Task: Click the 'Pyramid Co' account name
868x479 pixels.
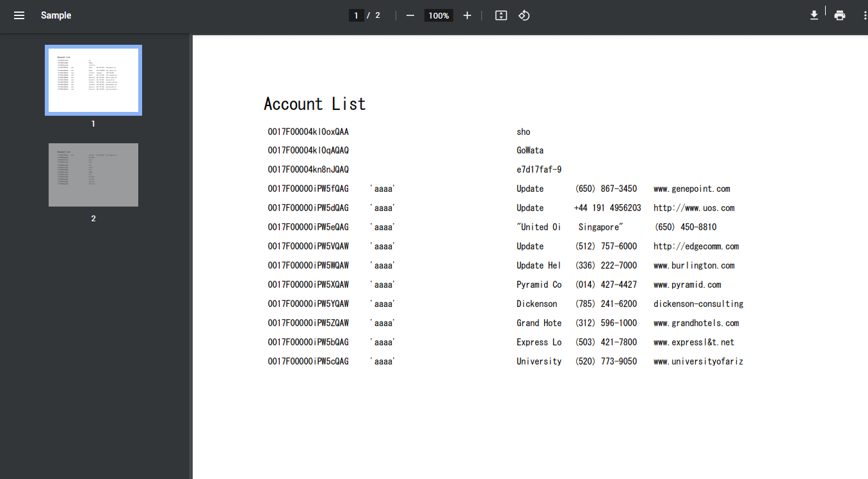Action: [539, 285]
